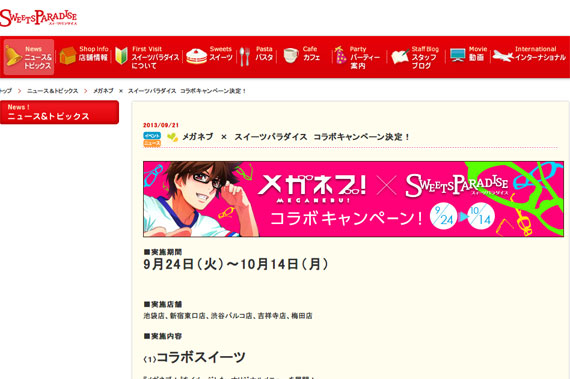Open the Party パーティー案内 menu item
The image size is (570, 379).
(358, 57)
